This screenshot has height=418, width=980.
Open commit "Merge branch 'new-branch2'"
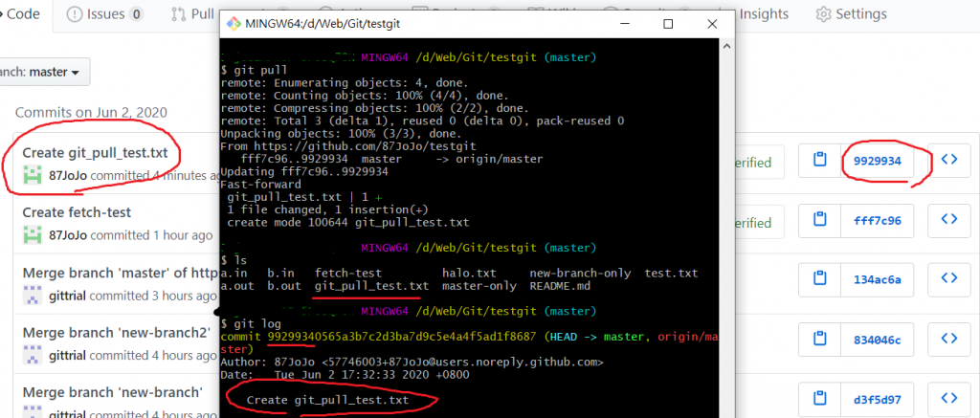pos(116,333)
